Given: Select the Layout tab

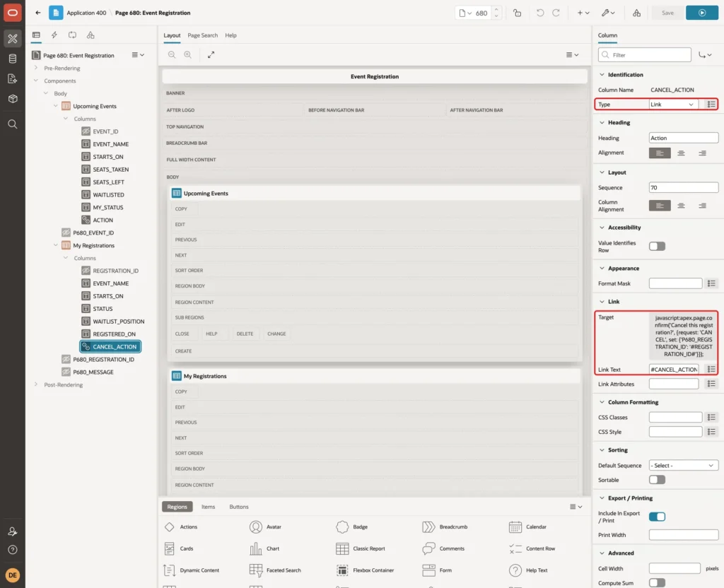Looking at the screenshot, I should (x=172, y=35).
